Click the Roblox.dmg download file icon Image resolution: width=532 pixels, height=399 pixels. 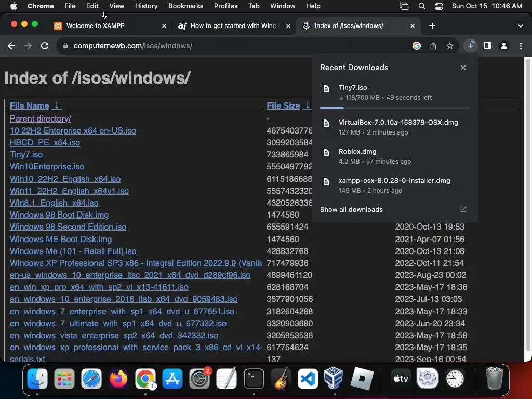(326, 153)
